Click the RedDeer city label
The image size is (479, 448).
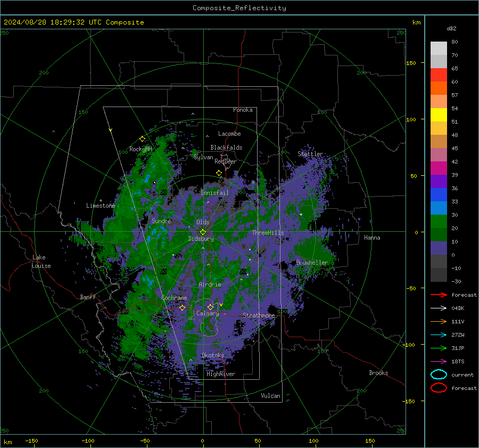[226, 161]
